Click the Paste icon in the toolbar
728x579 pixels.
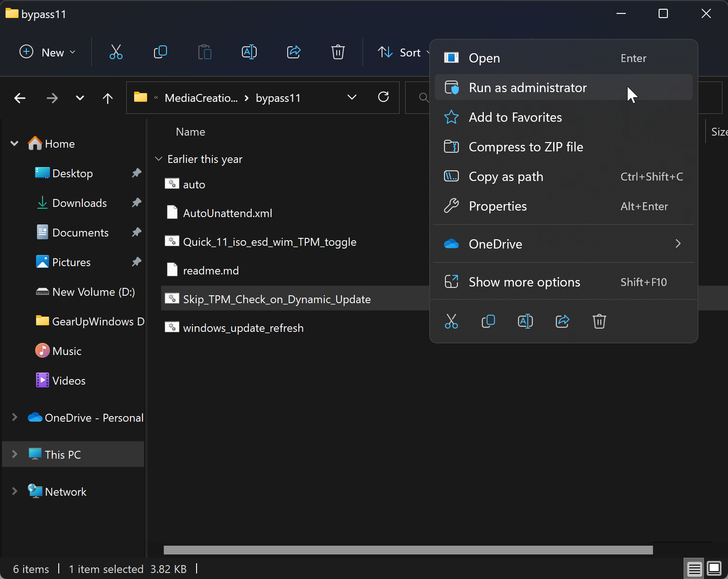click(x=204, y=52)
